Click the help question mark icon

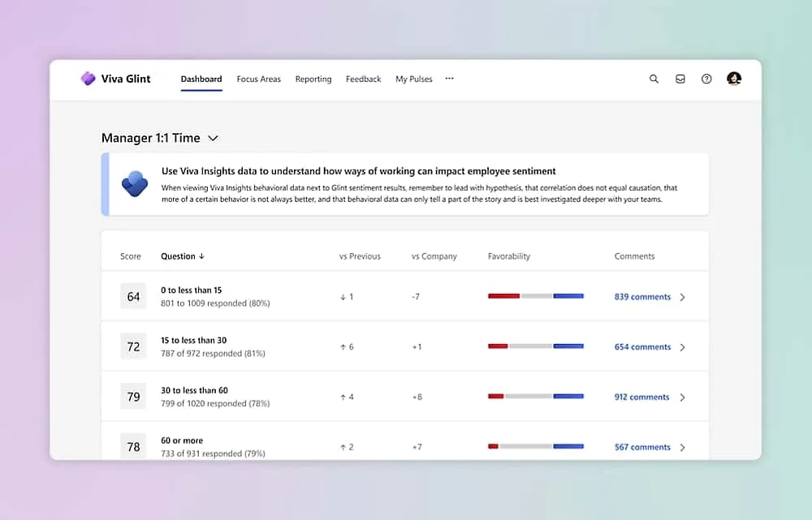[706, 79]
